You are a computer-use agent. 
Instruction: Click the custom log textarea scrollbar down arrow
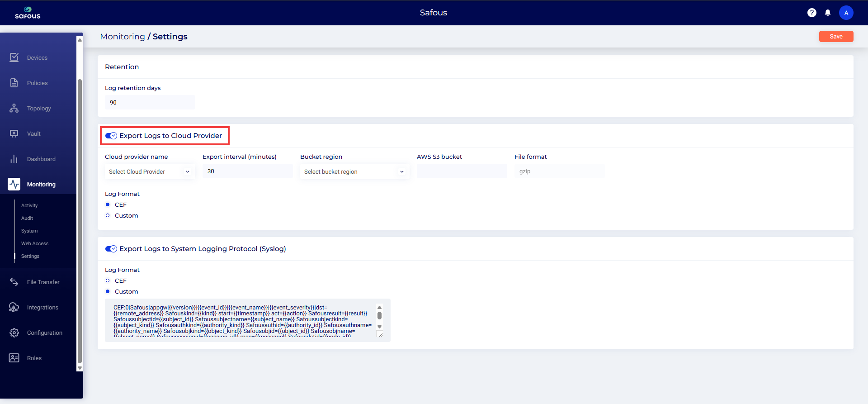(379, 327)
